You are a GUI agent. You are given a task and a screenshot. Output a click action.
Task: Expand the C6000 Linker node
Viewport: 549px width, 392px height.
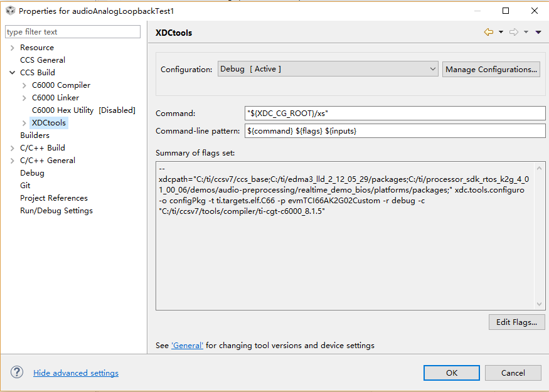(x=24, y=98)
